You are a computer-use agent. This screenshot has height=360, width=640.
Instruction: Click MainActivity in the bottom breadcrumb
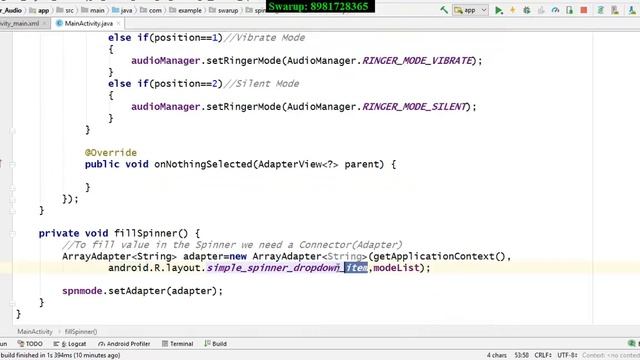[35, 331]
